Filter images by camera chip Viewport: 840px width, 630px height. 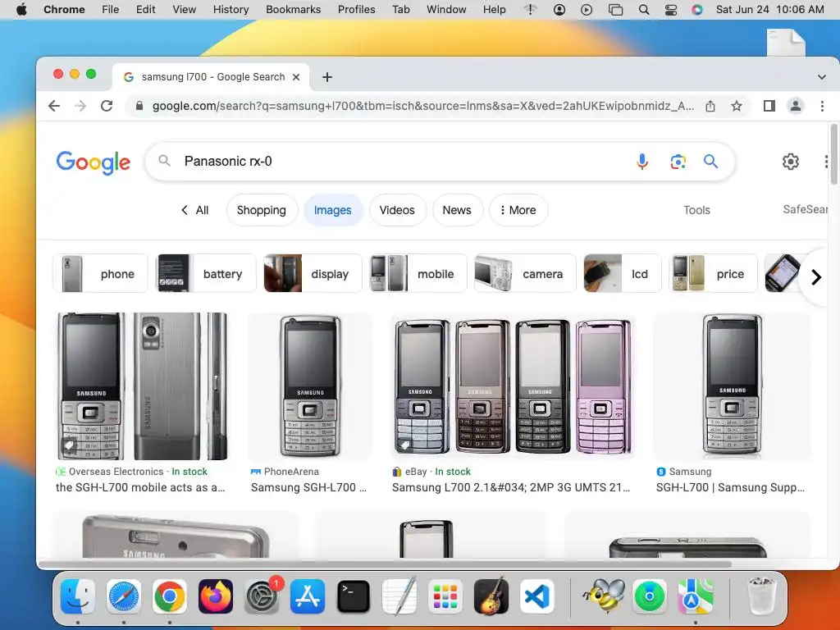click(525, 274)
